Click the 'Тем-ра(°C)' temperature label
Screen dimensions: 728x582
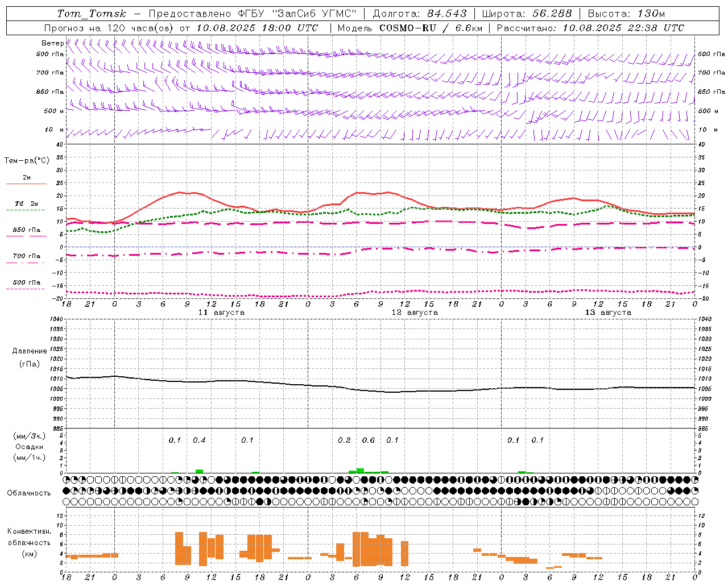[27, 160]
